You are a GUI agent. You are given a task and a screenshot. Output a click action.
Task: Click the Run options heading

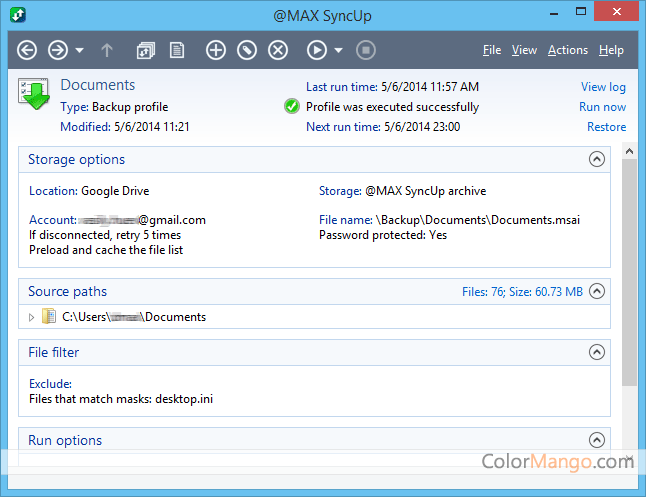point(65,440)
